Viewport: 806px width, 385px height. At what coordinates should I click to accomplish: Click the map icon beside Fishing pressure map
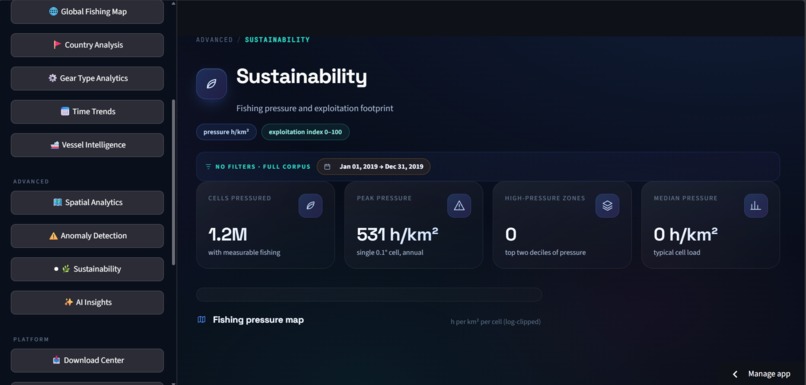[x=202, y=320]
